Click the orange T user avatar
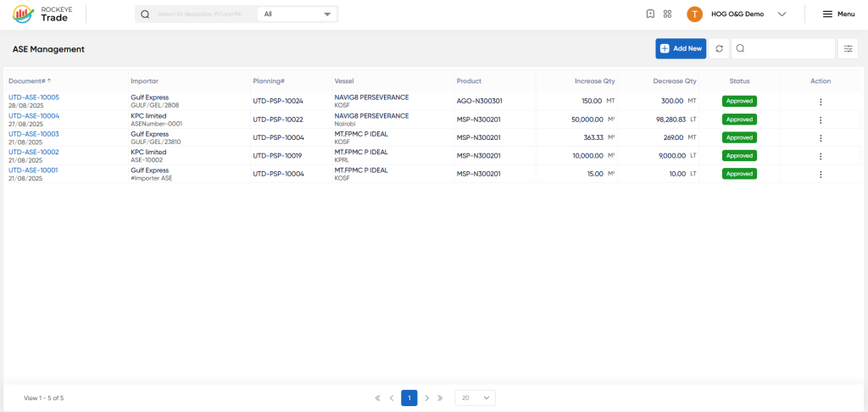This screenshot has width=868, height=412. [x=694, y=14]
